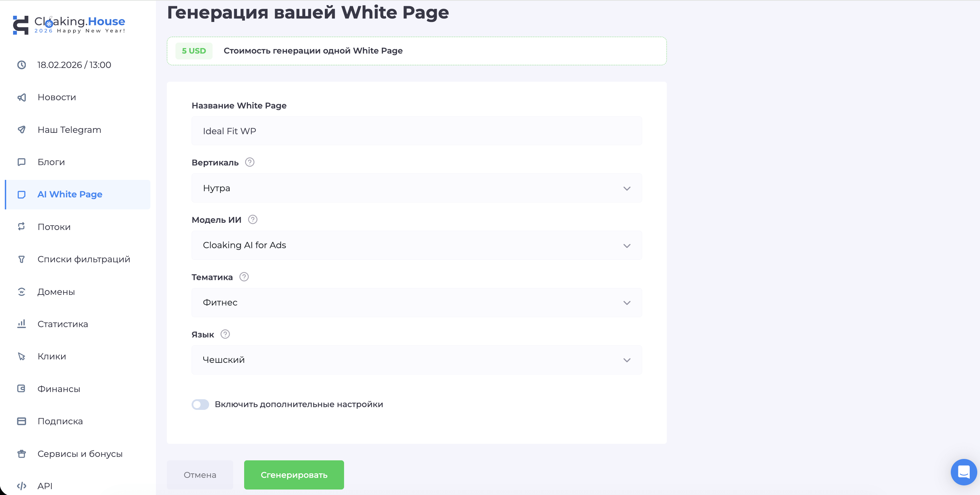Click help icon next to Язык
The image size is (980, 495).
tap(225, 334)
